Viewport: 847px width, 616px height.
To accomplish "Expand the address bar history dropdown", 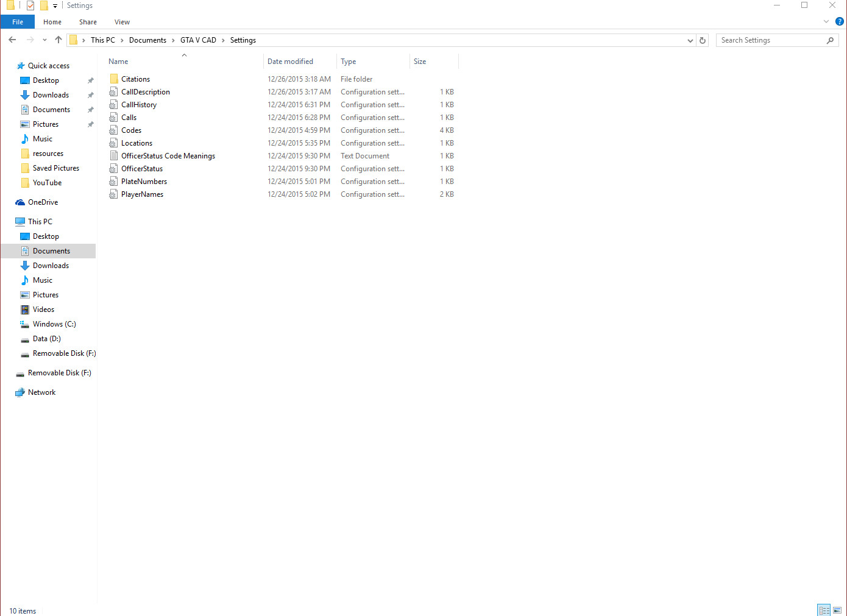I will coord(690,40).
